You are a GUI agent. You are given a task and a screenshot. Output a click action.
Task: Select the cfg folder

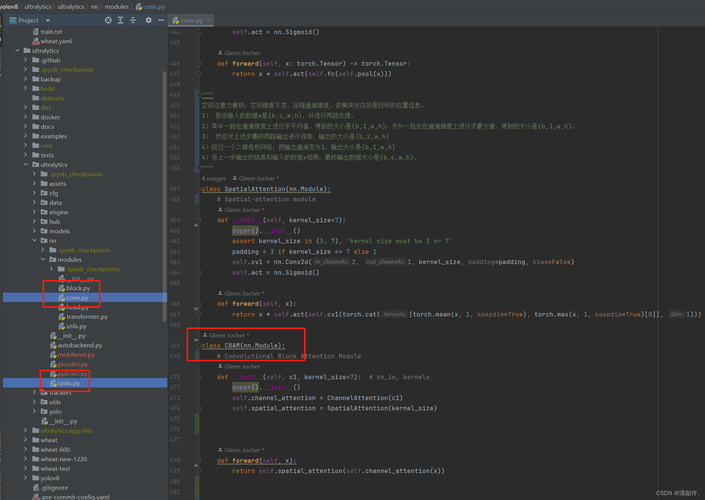pos(54,193)
